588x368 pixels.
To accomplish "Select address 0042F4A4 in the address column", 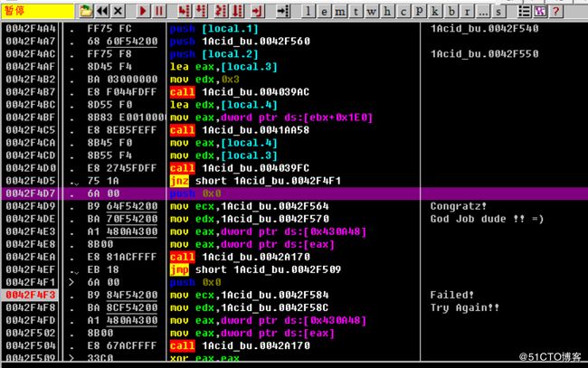I will click(x=31, y=29).
